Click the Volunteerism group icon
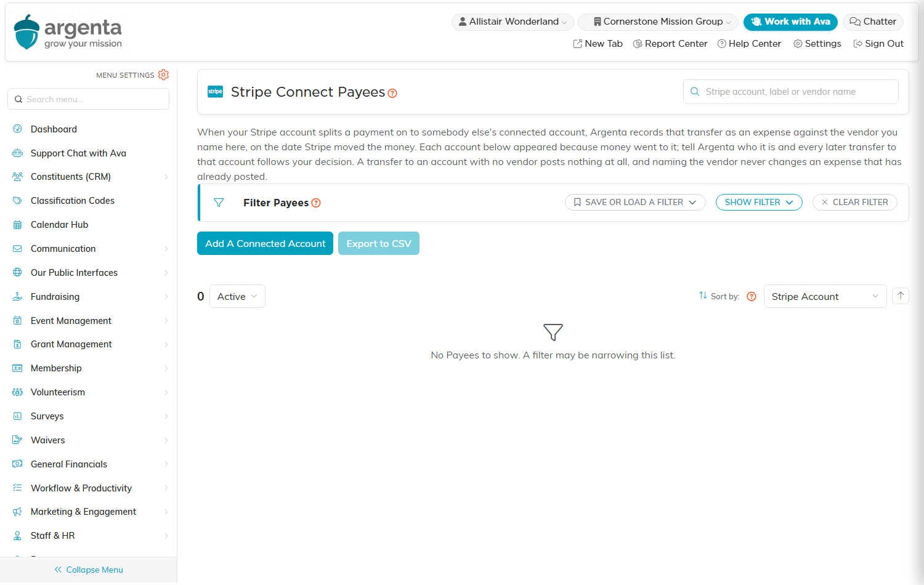 pos(17,392)
